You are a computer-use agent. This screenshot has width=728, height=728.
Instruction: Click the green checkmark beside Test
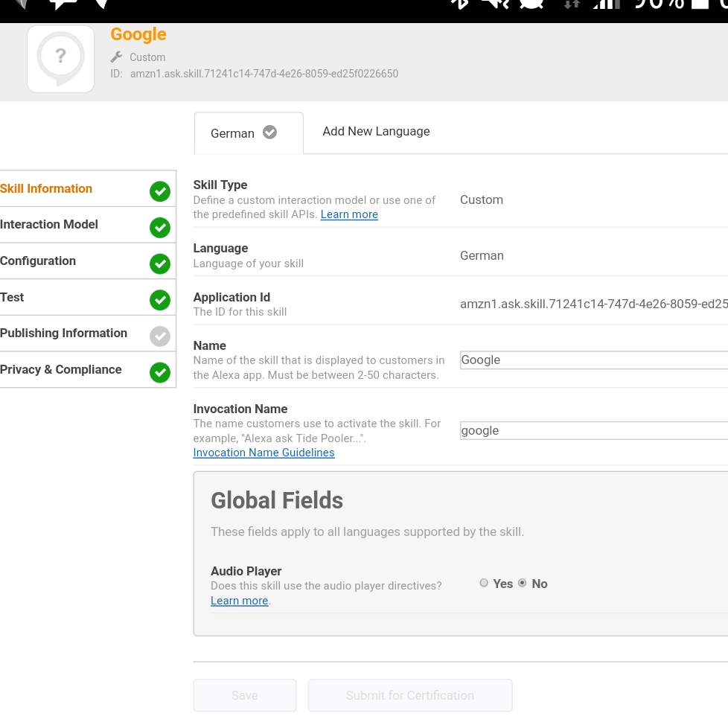tap(159, 300)
